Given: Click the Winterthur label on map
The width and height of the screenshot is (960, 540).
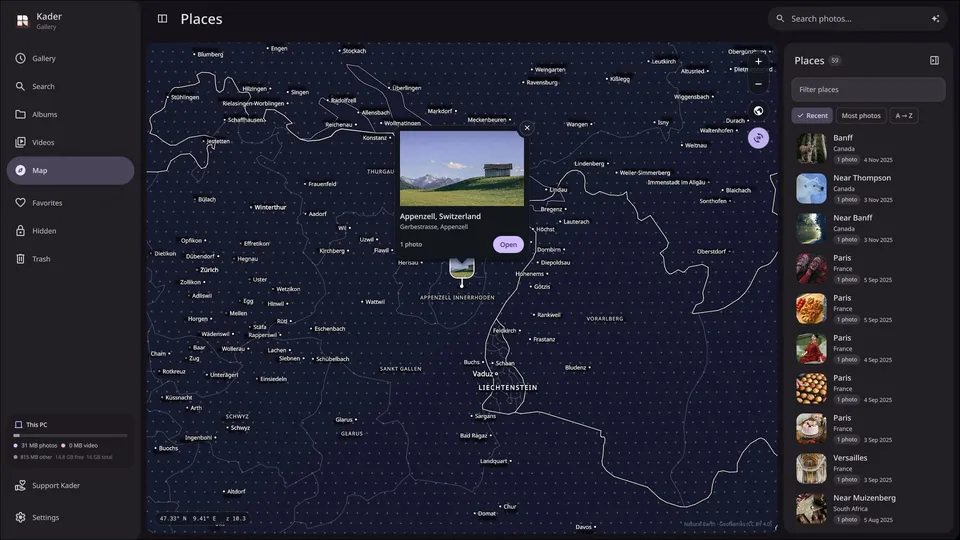Looking at the screenshot, I should click(270, 207).
